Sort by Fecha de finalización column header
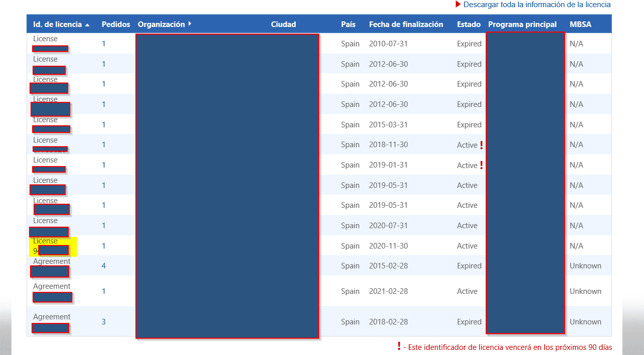Screen dimensions: 644x355 pyautogui.click(x=406, y=24)
